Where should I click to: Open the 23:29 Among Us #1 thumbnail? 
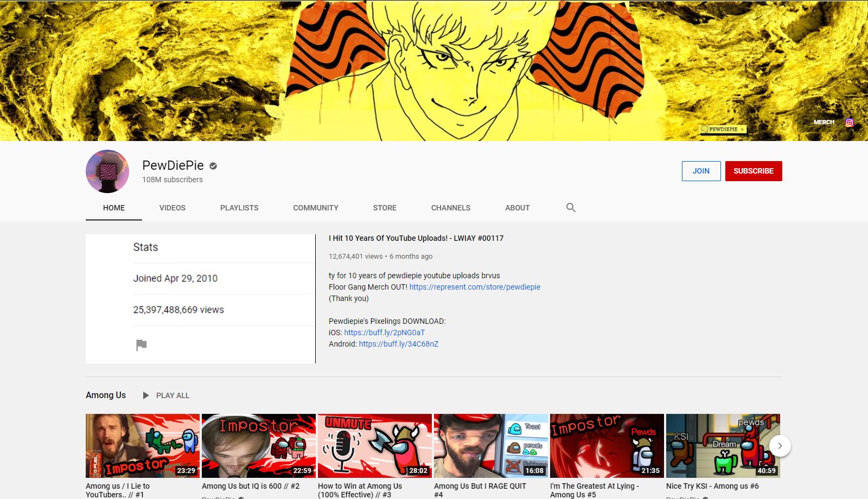pyautogui.click(x=143, y=446)
